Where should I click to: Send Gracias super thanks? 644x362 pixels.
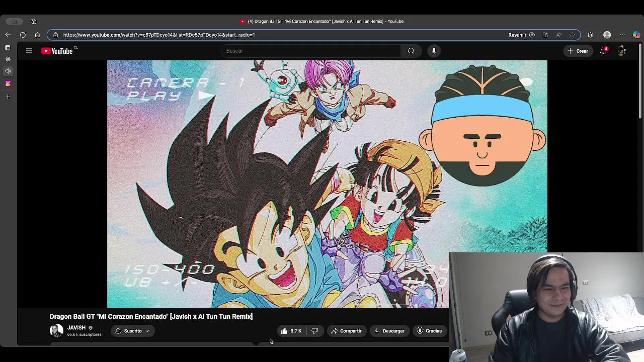[x=429, y=331]
